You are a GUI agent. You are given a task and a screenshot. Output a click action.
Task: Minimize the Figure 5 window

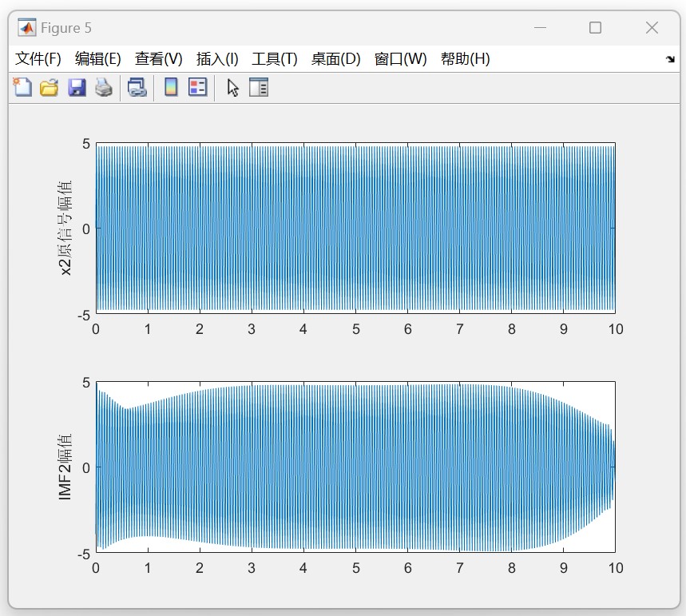(541, 28)
